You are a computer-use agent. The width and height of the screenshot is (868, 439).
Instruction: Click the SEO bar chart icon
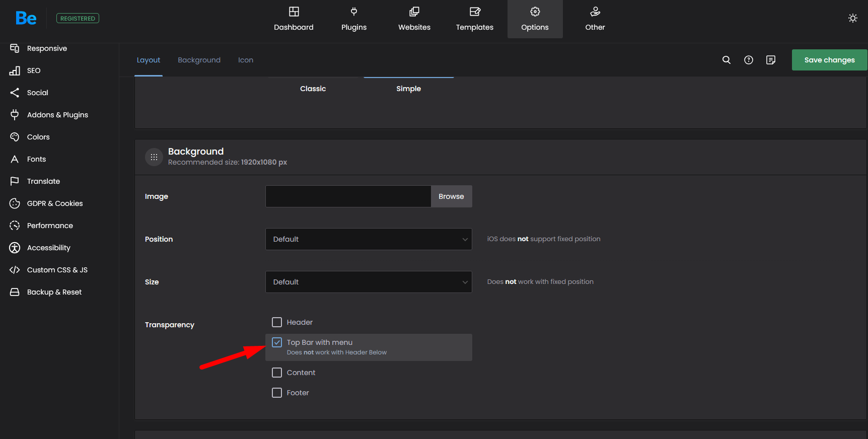pos(15,70)
